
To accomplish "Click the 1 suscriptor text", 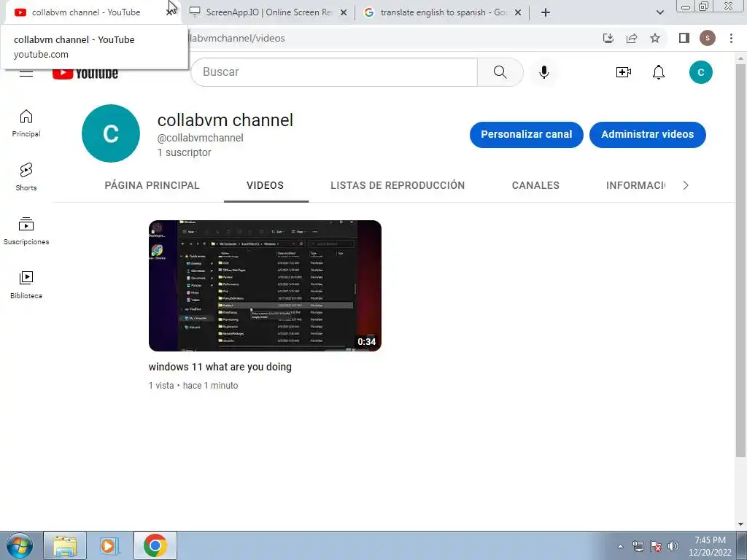I will click(x=184, y=152).
